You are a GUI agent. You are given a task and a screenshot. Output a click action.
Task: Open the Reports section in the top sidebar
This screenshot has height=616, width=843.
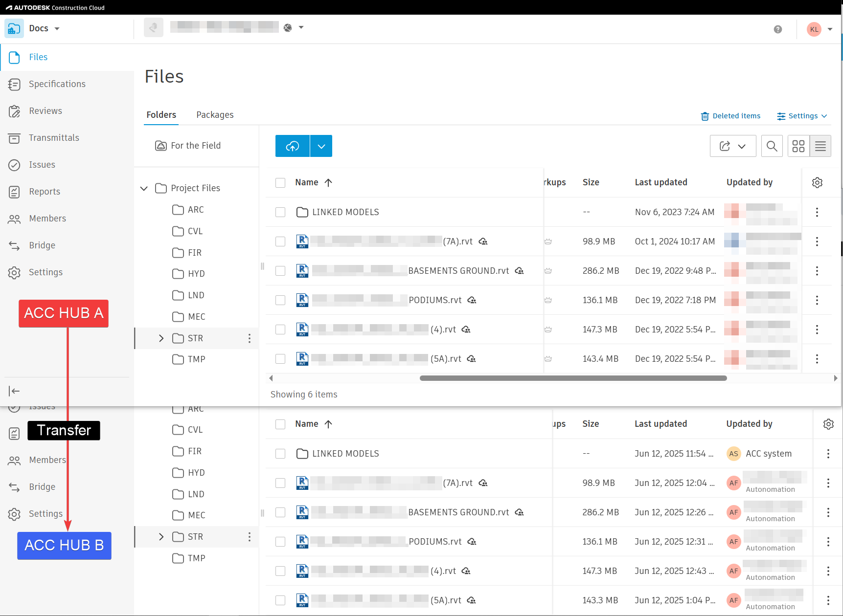coord(45,192)
